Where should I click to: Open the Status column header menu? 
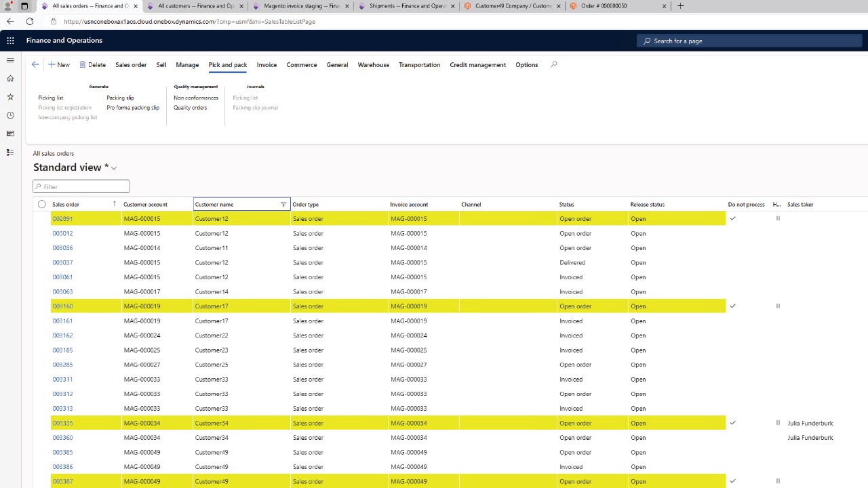pyautogui.click(x=566, y=204)
